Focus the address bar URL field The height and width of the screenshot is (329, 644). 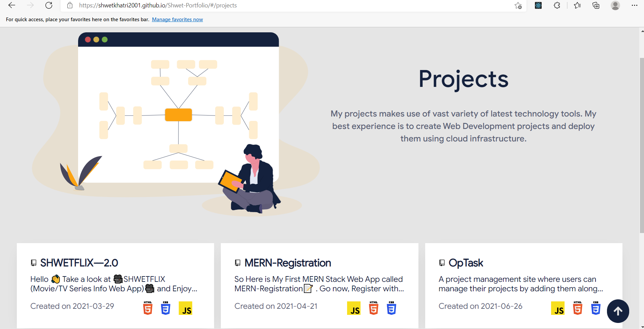293,5
